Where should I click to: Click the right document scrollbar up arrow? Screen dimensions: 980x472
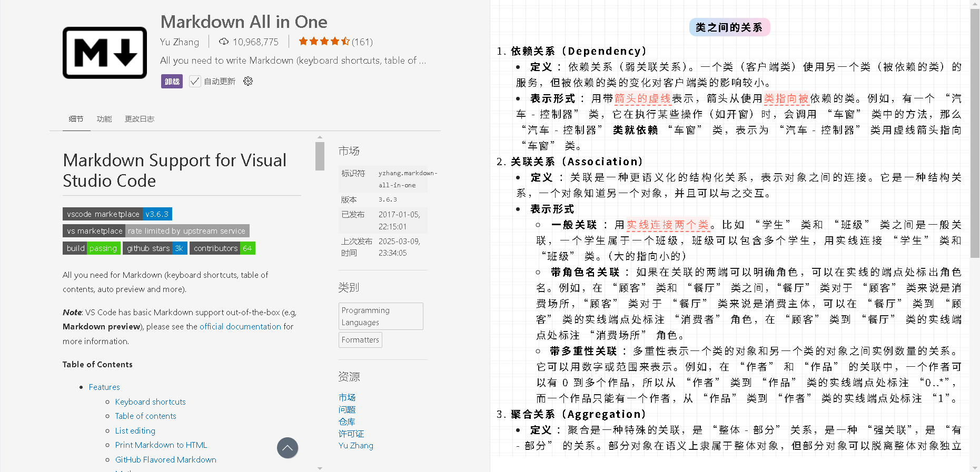(975, 4)
